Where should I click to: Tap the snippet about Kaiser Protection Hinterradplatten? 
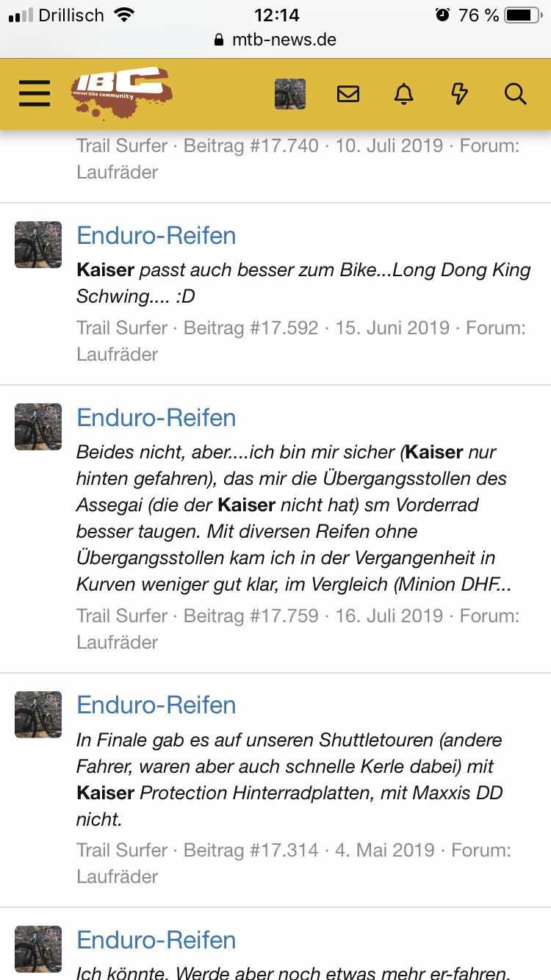(x=294, y=779)
